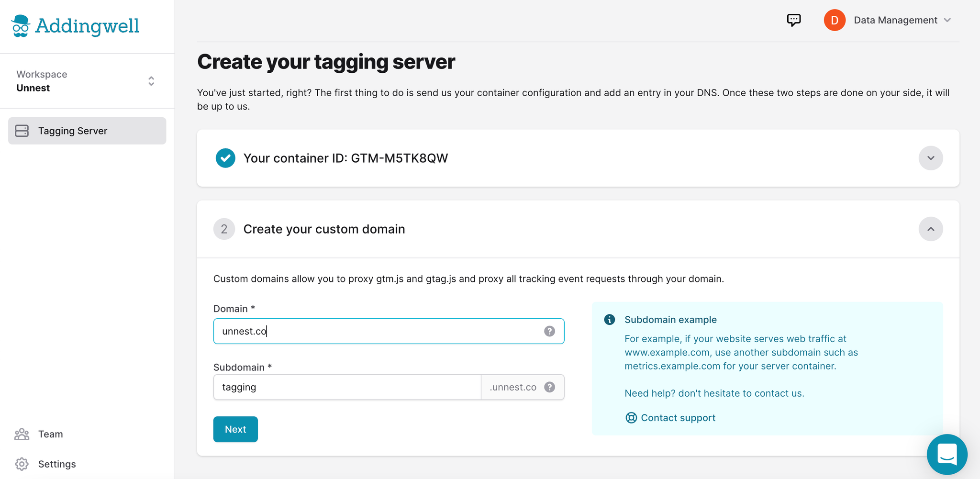Click the step 2 number badge
Image resolution: width=980 pixels, height=479 pixels.
[x=224, y=229]
